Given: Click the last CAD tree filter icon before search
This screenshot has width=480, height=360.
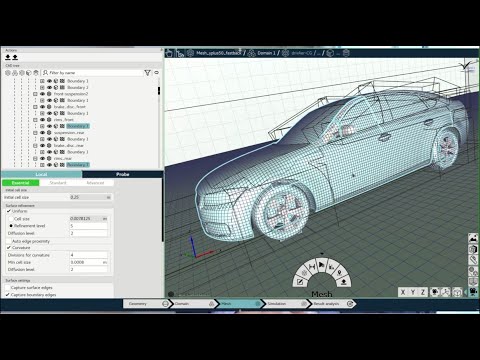Looking at the screenshot, I should [36, 73].
